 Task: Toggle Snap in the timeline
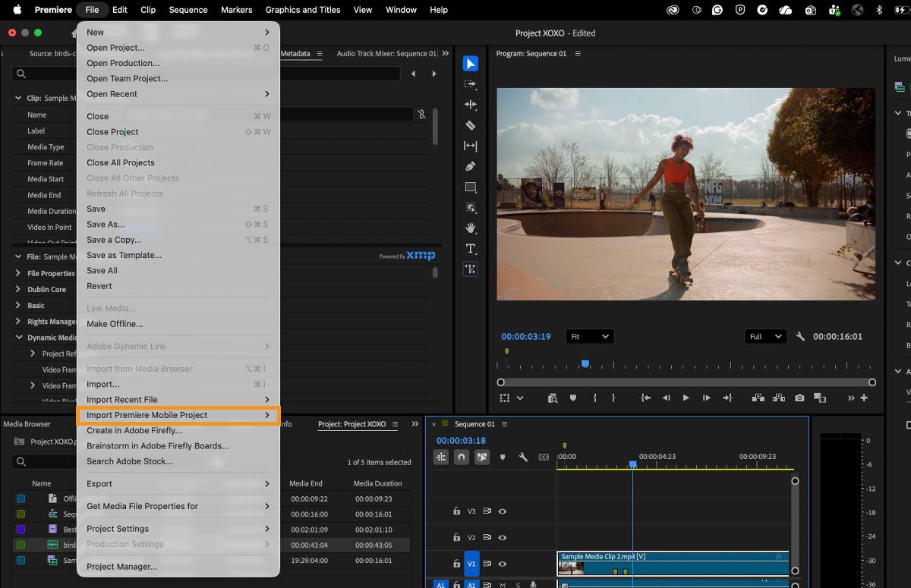(462, 458)
